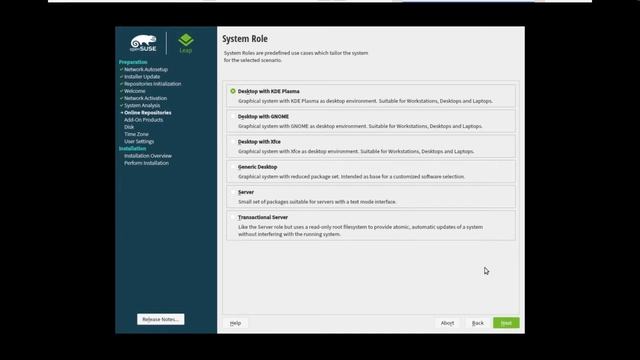
Task: Click Add-On Products step
Action: pos(143,120)
